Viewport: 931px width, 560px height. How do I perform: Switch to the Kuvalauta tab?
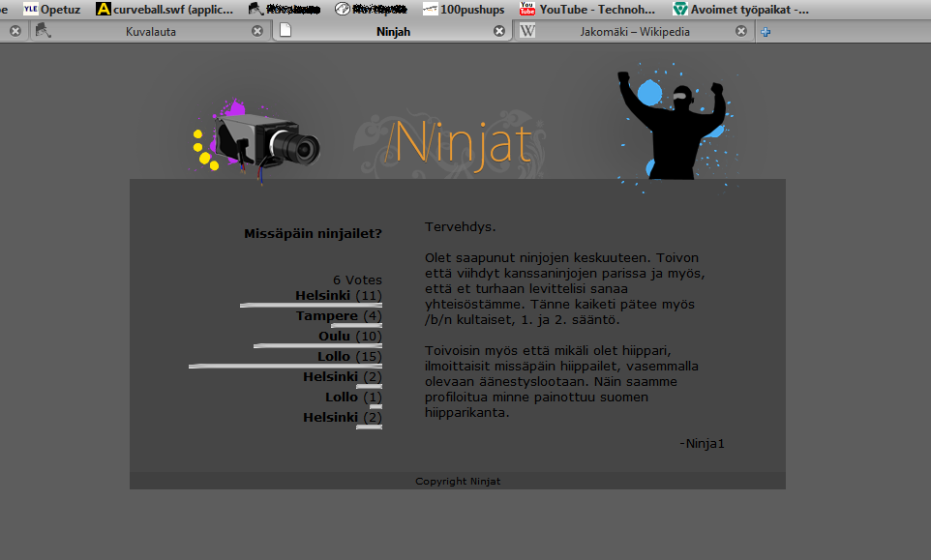[150, 31]
